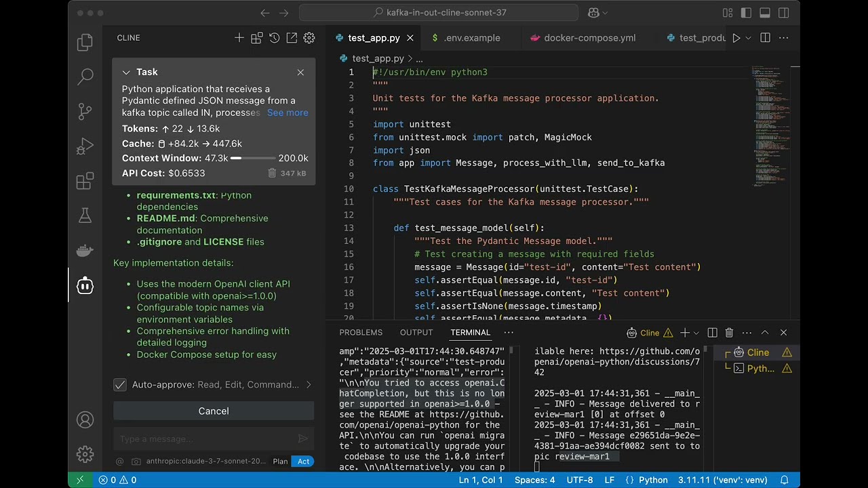Toggle the Auto-approve checkbox
Image resolution: width=868 pixels, height=488 pixels.
[x=120, y=384]
